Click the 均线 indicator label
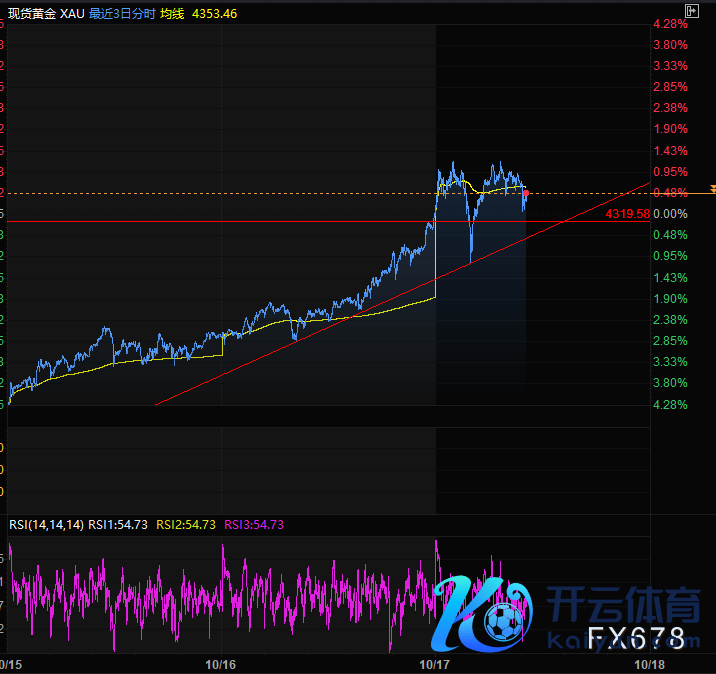716x674 pixels. (x=174, y=15)
